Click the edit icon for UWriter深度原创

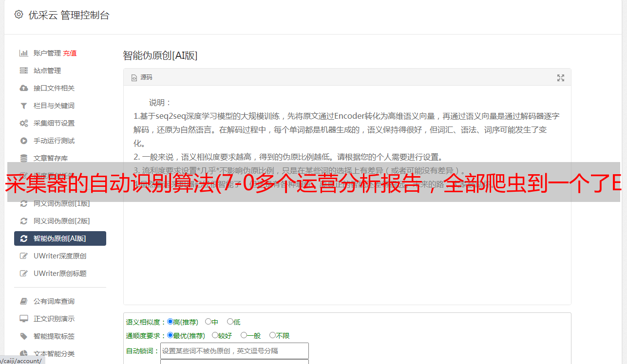(x=23, y=256)
